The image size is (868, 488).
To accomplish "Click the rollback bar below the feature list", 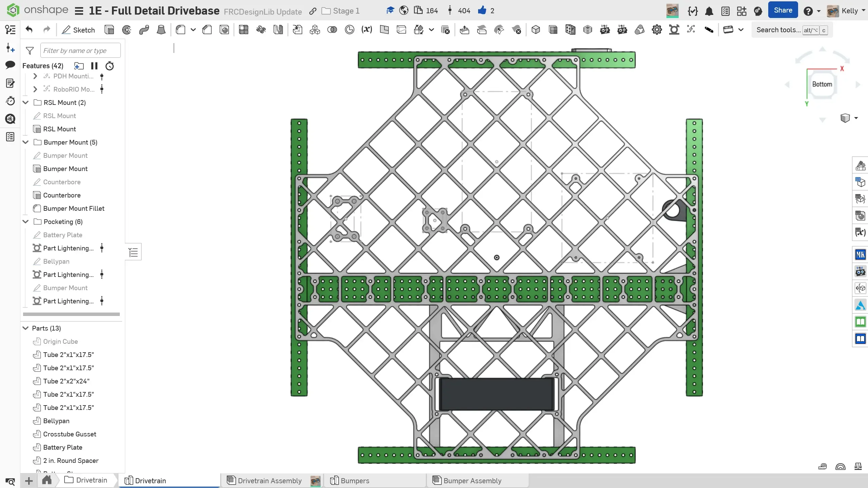I will tap(71, 314).
